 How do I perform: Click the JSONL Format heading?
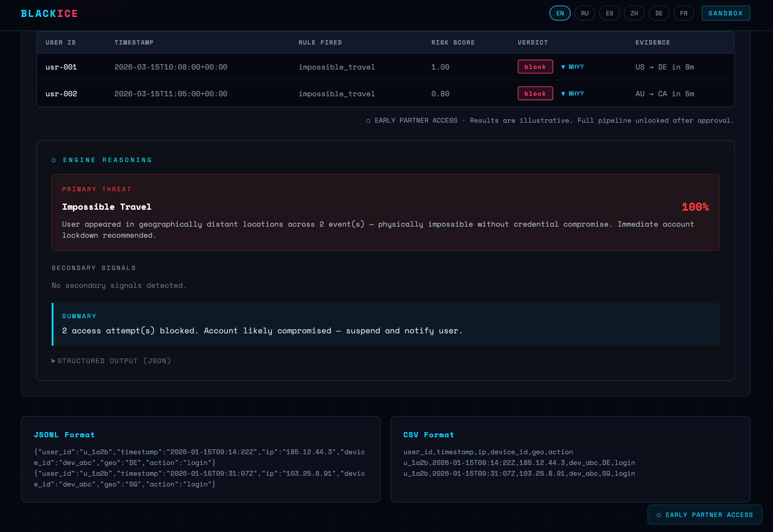[64, 435]
